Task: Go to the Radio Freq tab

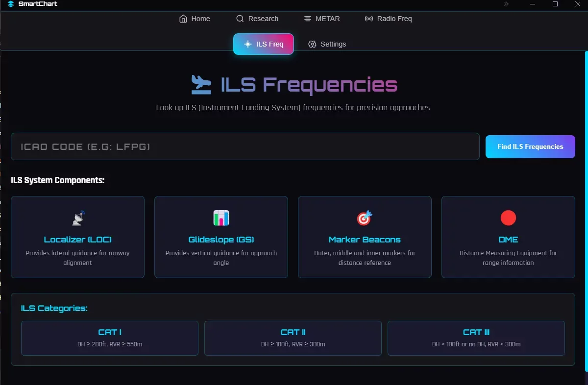Action: (389, 19)
